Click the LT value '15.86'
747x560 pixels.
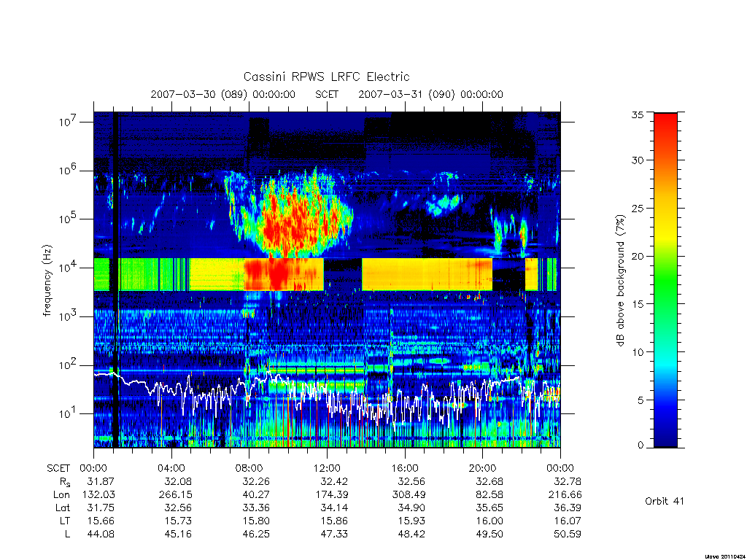334,521
